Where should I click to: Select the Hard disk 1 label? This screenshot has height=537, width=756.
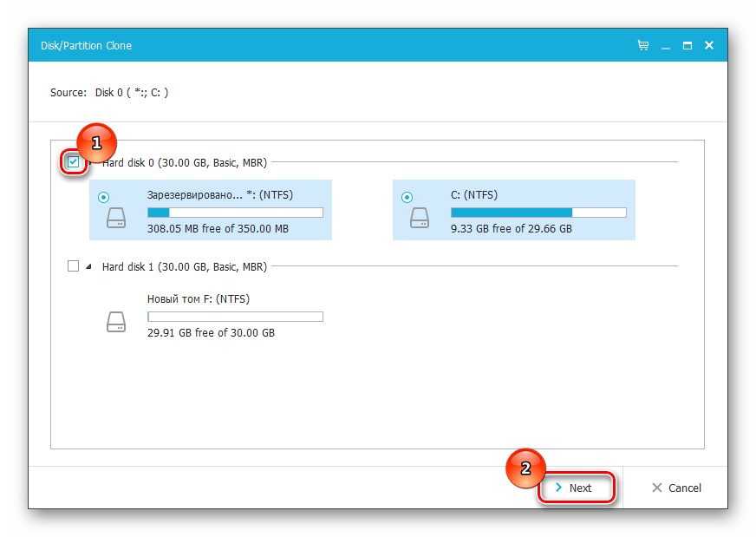point(184,266)
